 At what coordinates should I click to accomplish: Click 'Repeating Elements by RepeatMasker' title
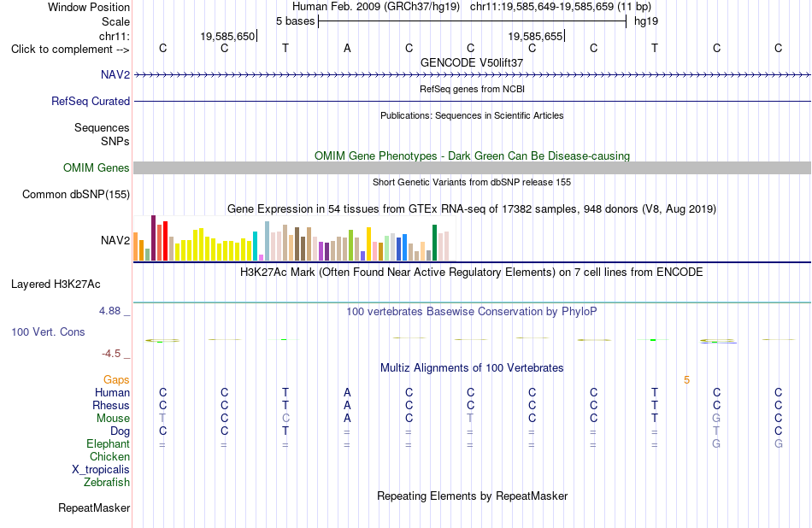coord(473,496)
